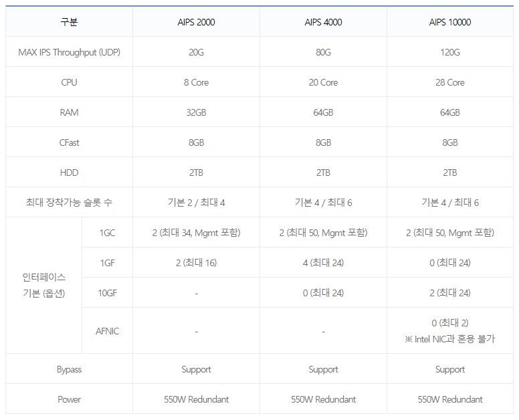Screen dimensions: 519x420
Task: Click the 80G throughput value
Action: pos(323,52)
